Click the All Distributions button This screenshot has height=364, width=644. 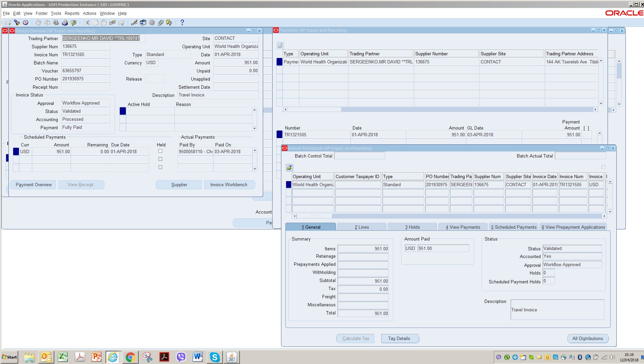[587, 338]
